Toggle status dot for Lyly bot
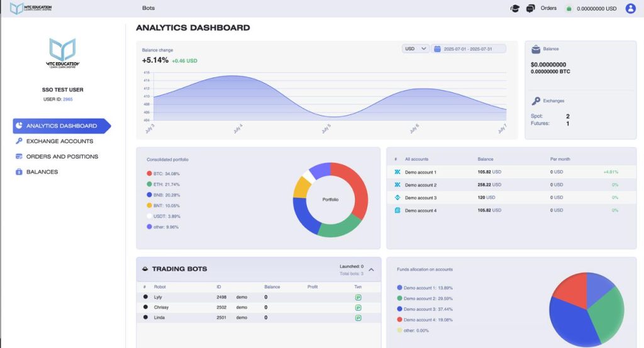Image resolution: width=644 pixels, height=348 pixels. click(x=145, y=297)
